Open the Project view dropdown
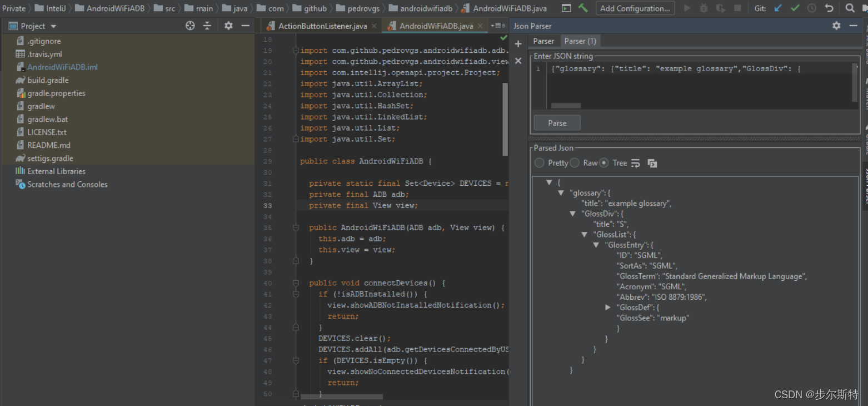This screenshot has width=868, height=406. 53,26
